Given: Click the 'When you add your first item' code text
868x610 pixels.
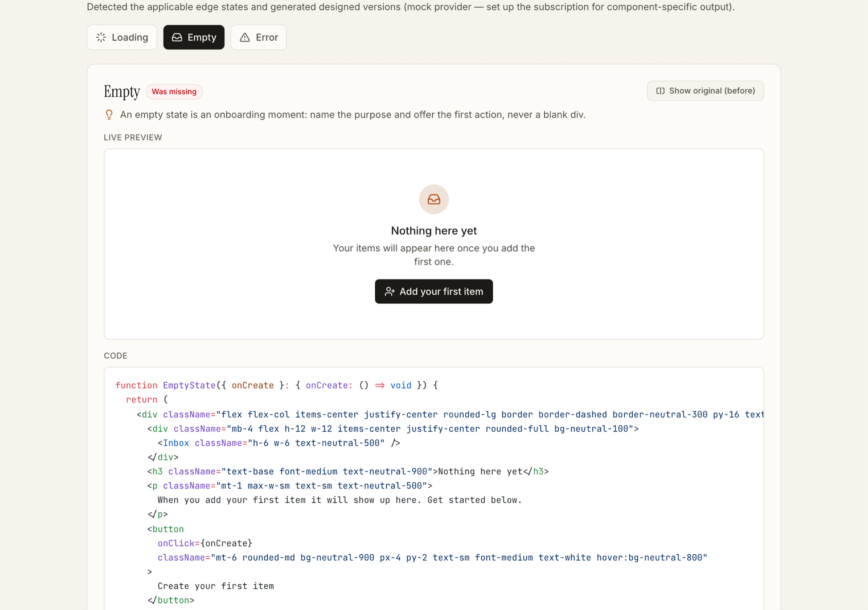Looking at the screenshot, I should (340, 500).
